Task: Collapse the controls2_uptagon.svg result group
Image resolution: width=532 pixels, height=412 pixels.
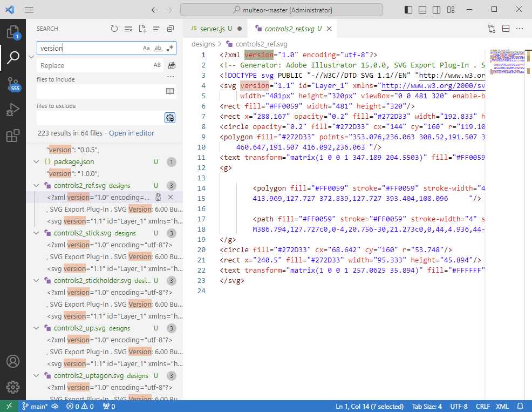Action: pyautogui.click(x=36, y=376)
